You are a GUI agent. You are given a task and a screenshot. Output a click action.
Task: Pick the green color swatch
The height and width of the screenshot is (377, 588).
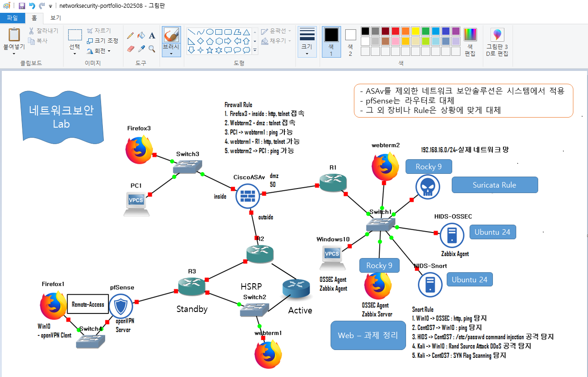click(x=426, y=31)
